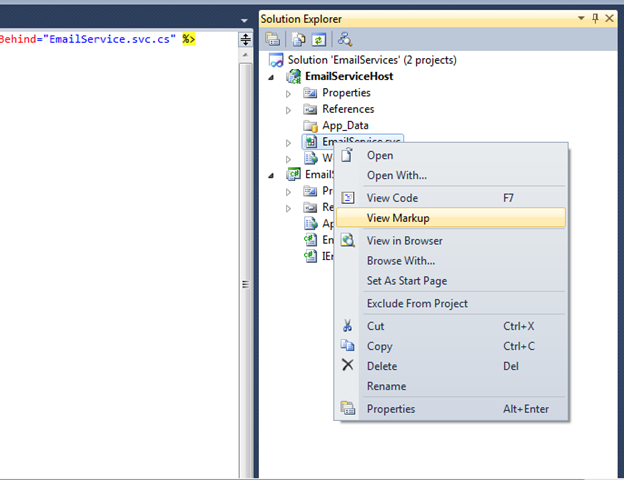
Task: Select the Properties label under EmailServiceHost
Action: coord(346,93)
